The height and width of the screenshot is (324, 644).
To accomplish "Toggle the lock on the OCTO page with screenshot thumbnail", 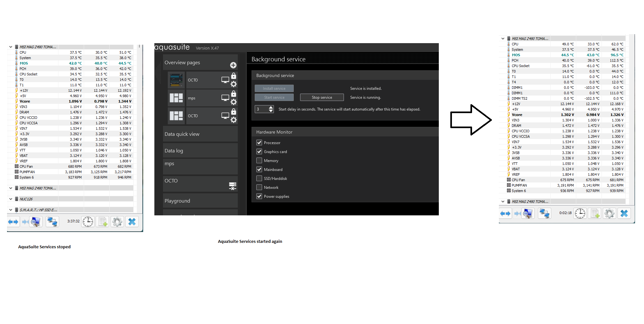I will [234, 76].
